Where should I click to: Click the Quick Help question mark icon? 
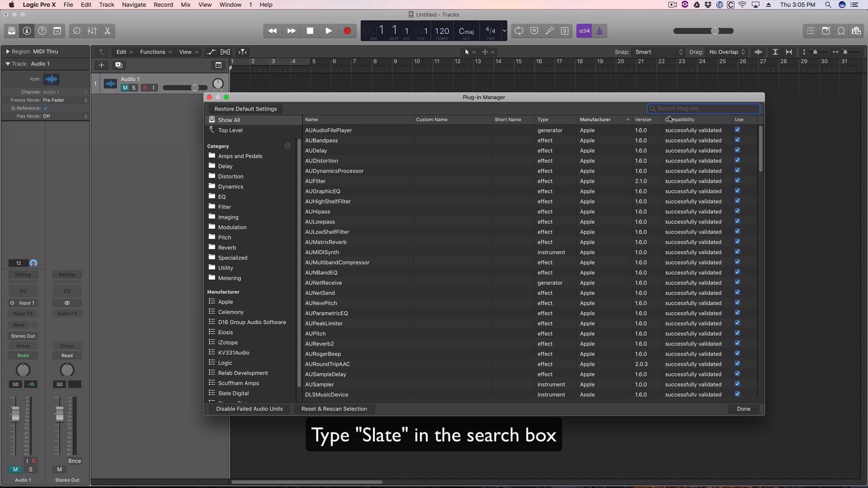[x=42, y=31]
